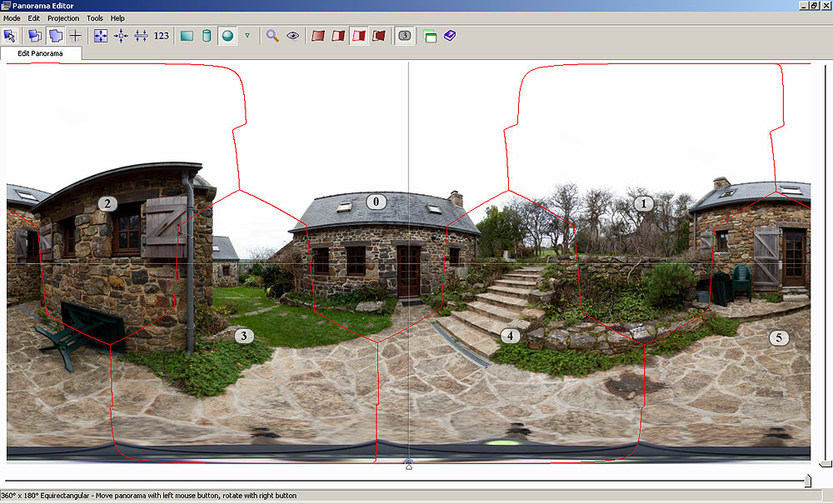Toggle the image numbers badge button
Image resolution: width=833 pixels, height=504 pixels.
coord(404,36)
